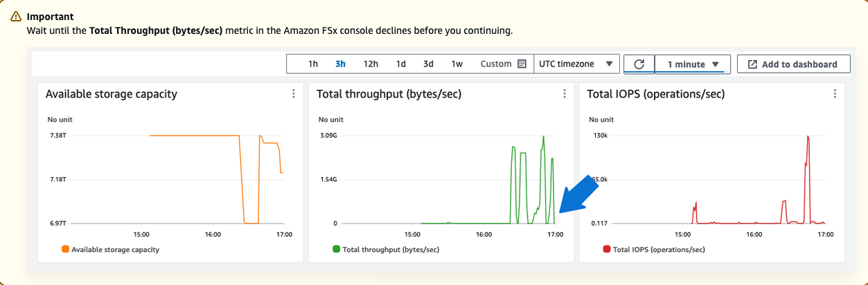This screenshot has height=285, width=868.
Task: Click the custom range calendar icon
Action: coord(522,64)
